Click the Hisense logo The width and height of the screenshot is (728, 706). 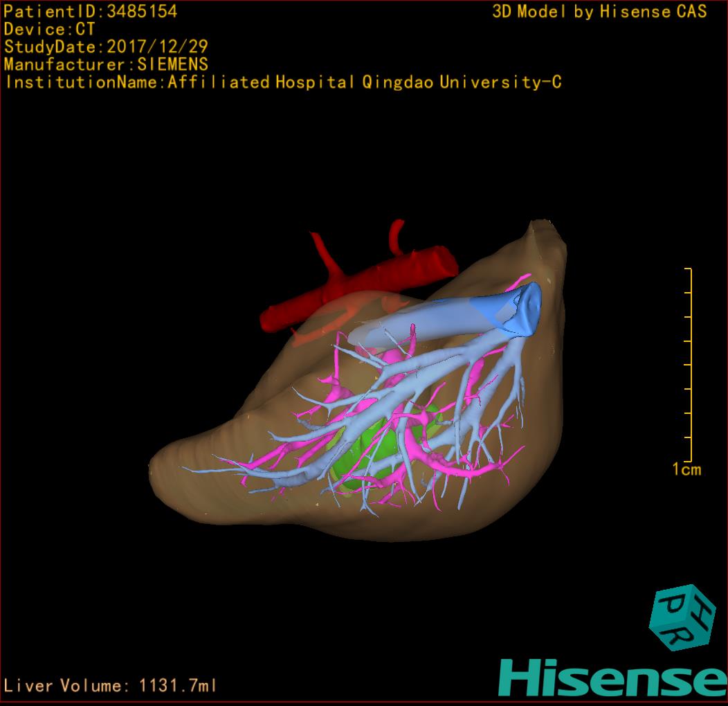click(x=613, y=678)
